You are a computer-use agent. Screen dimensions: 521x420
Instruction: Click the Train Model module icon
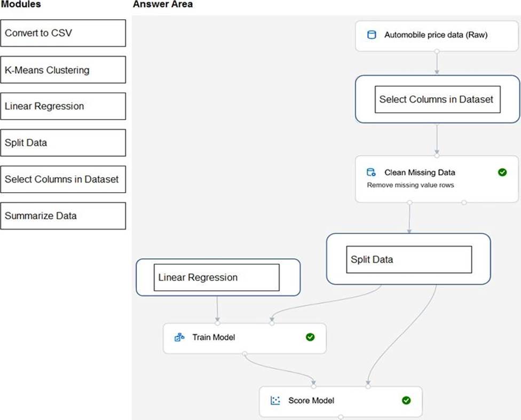(x=179, y=337)
